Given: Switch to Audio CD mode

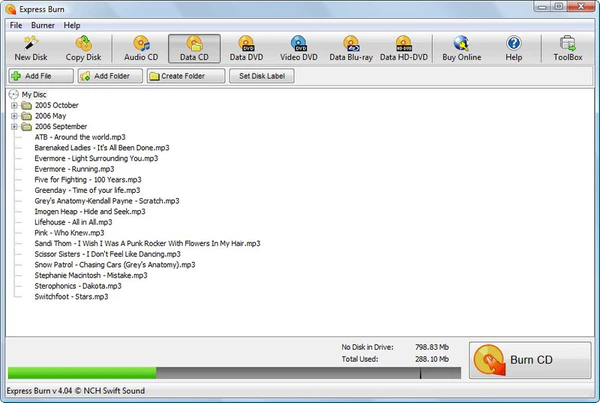Looking at the screenshot, I should pos(141,48).
